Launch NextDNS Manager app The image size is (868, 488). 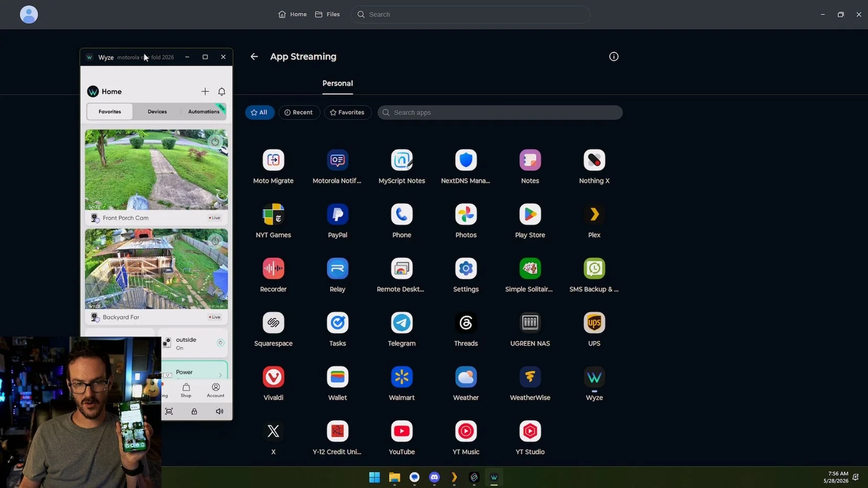click(466, 160)
